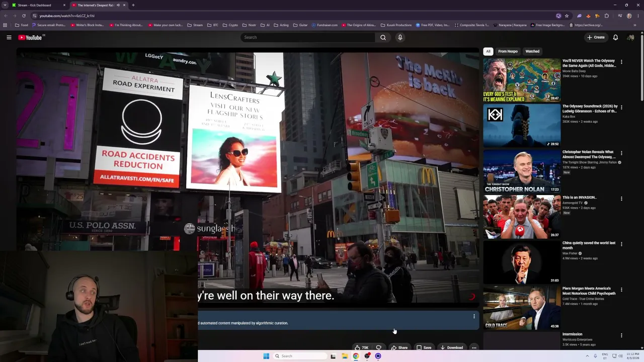Start voice search with the microphone
This screenshot has height=362, width=644.
point(400,37)
